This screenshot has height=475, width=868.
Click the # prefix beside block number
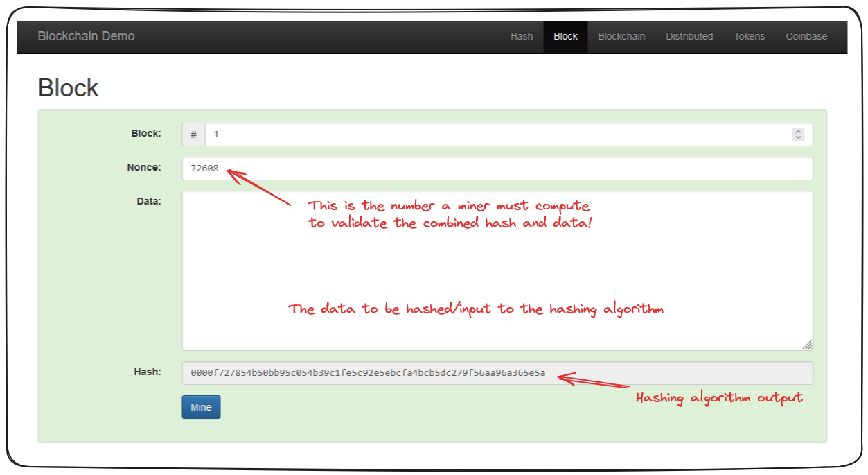point(194,135)
